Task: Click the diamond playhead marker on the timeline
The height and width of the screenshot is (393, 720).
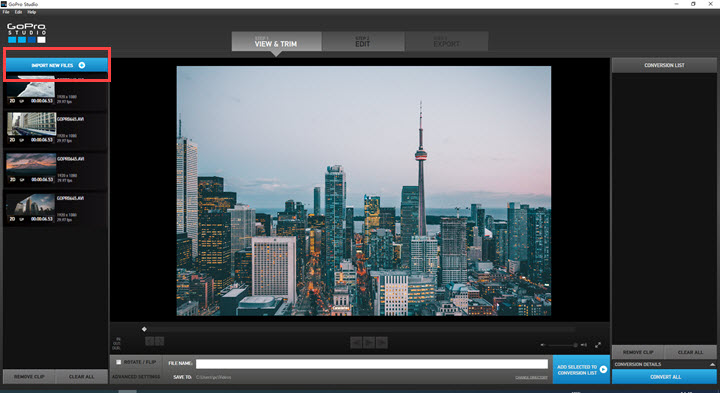Action: (144, 329)
